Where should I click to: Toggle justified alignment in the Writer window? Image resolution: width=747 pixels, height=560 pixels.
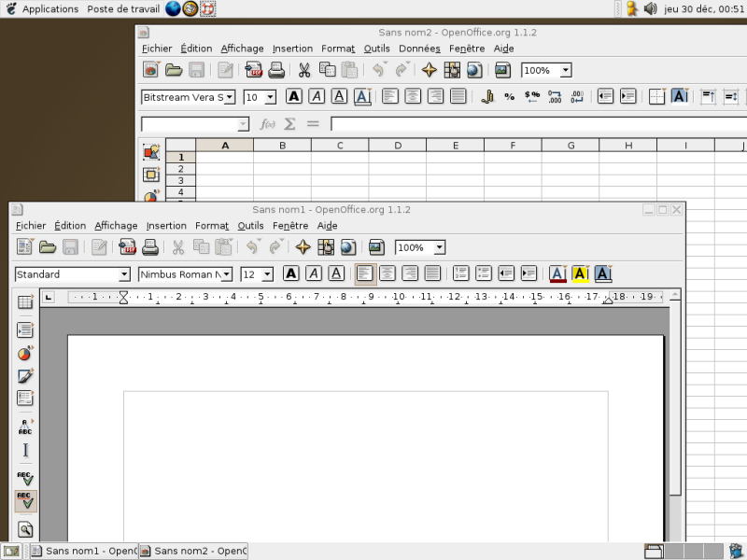pyautogui.click(x=432, y=273)
